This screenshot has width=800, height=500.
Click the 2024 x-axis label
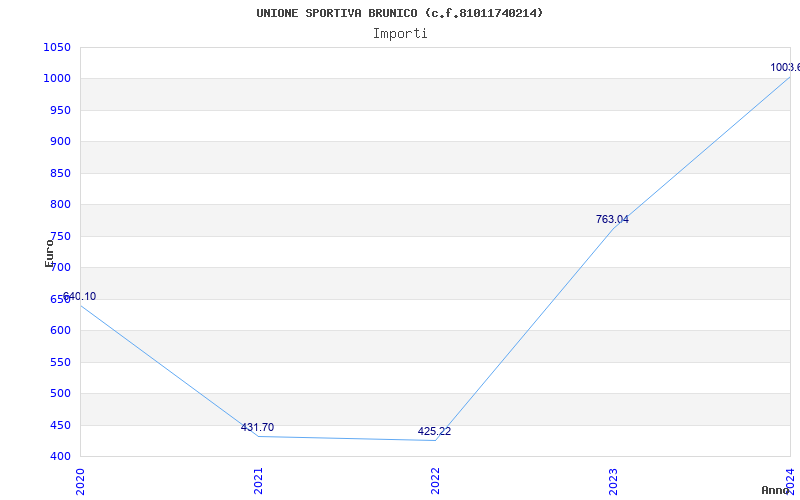pos(790,481)
